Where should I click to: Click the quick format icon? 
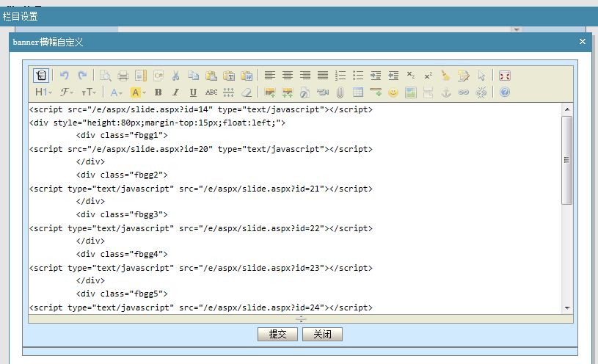(x=464, y=76)
